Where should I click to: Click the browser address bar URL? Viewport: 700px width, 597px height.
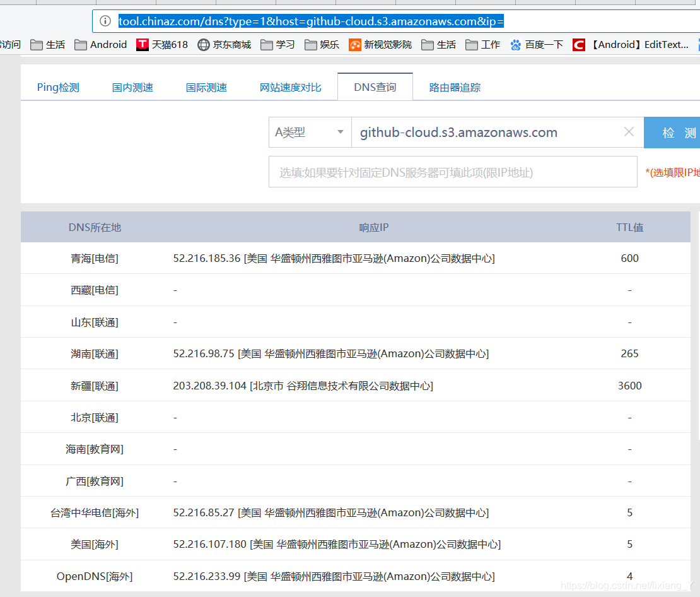311,21
